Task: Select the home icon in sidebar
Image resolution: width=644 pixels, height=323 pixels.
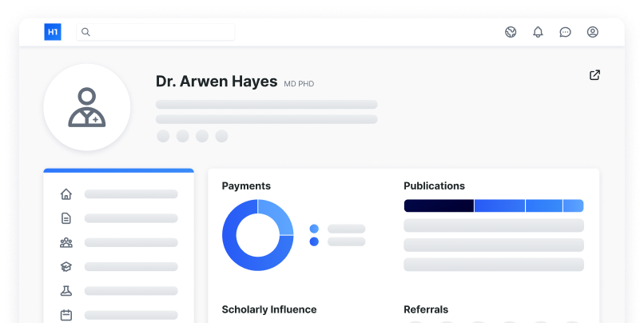Action: [x=66, y=194]
